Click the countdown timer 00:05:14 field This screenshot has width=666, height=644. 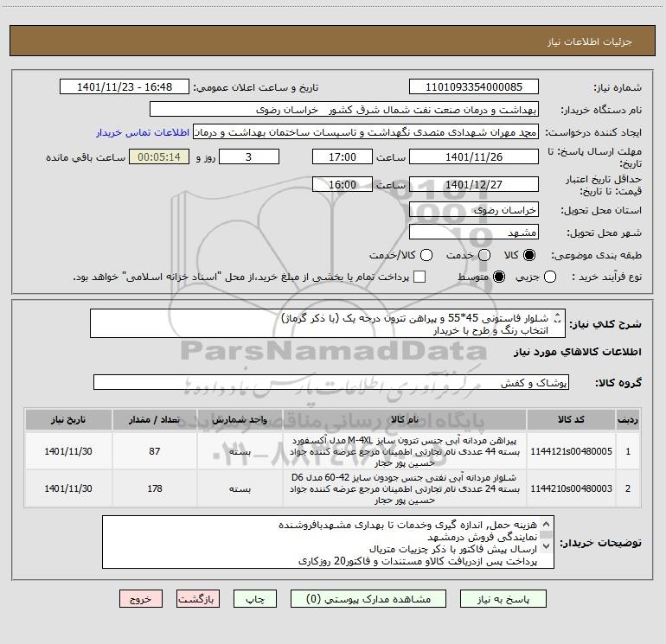[x=159, y=156]
